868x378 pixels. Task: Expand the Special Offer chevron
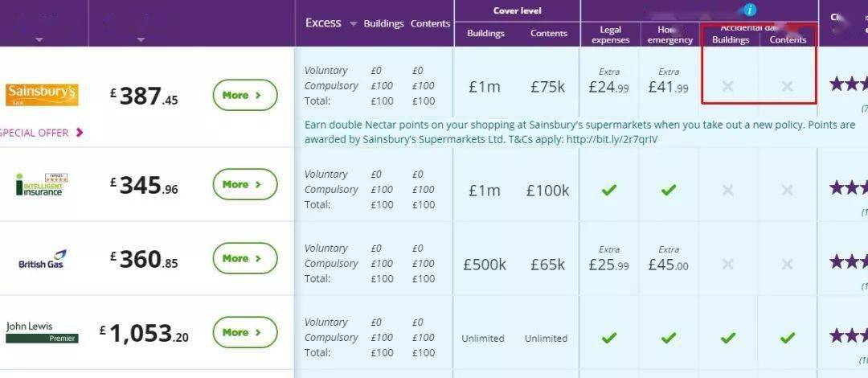(80, 133)
